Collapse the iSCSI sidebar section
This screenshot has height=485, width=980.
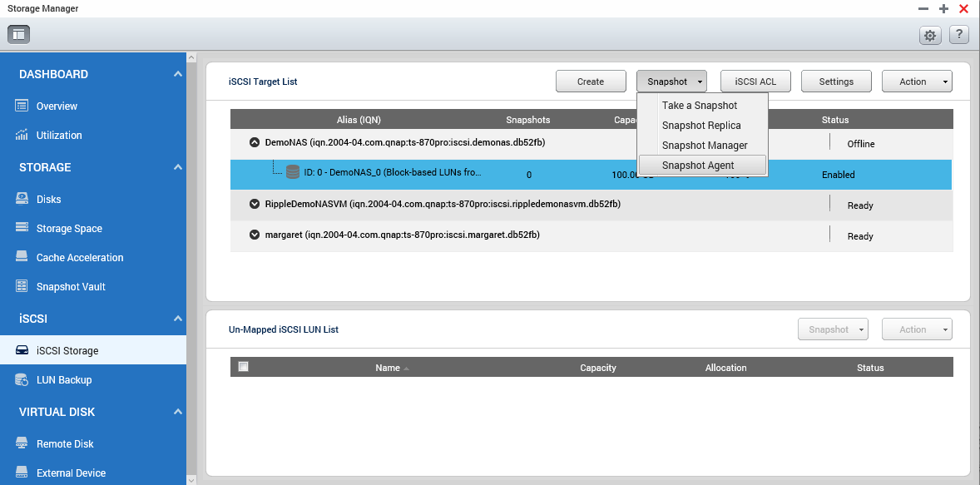pyautogui.click(x=177, y=319)
